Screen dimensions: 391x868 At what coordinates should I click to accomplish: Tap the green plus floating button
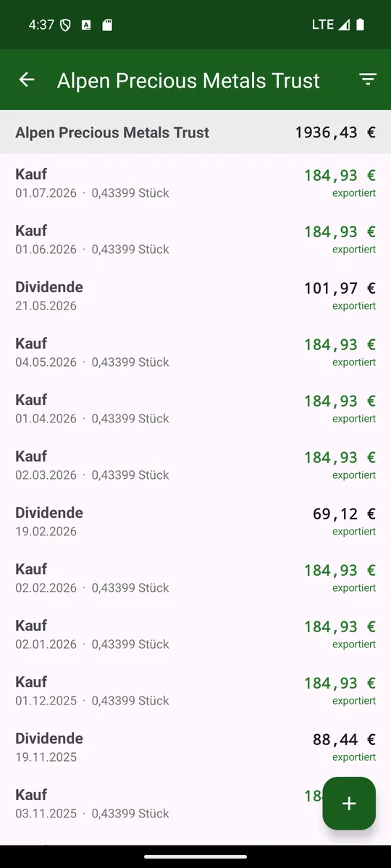click(x=349, y=804)
